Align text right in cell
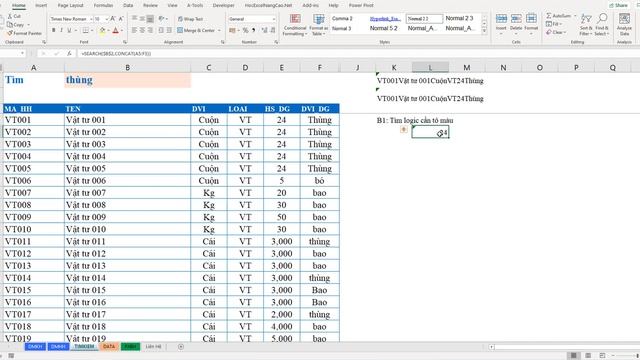The height and width of the screenshot is (360, 640). (x=150, y=31)
